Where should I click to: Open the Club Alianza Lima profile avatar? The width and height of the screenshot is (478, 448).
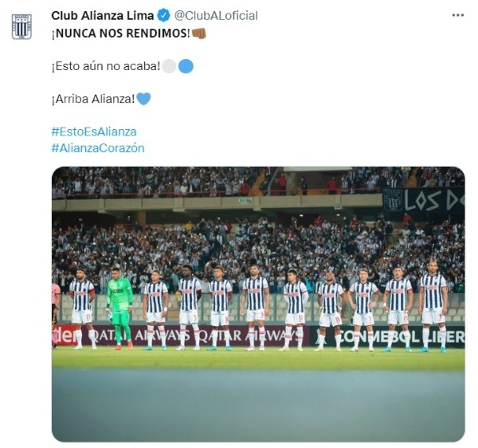(22, 27)
